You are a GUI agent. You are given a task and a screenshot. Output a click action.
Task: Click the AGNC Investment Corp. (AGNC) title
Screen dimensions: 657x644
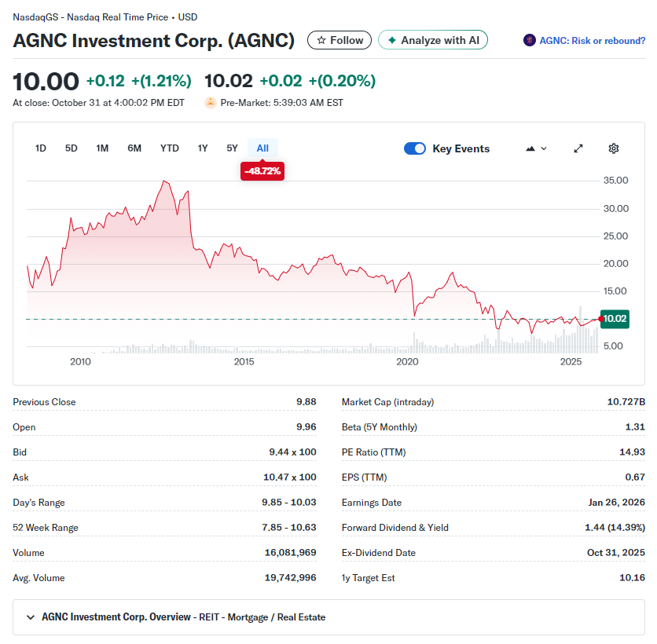pos(154,41)
